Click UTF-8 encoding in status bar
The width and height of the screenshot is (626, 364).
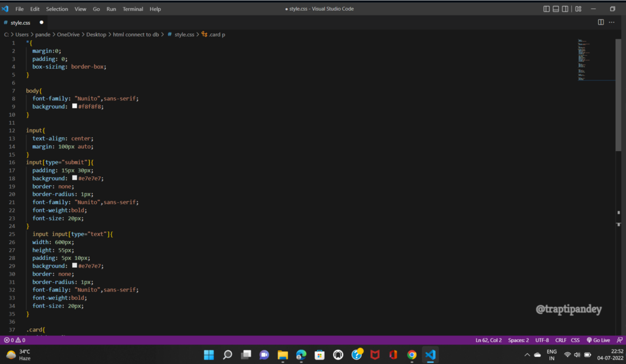click(x=542, y=340)
